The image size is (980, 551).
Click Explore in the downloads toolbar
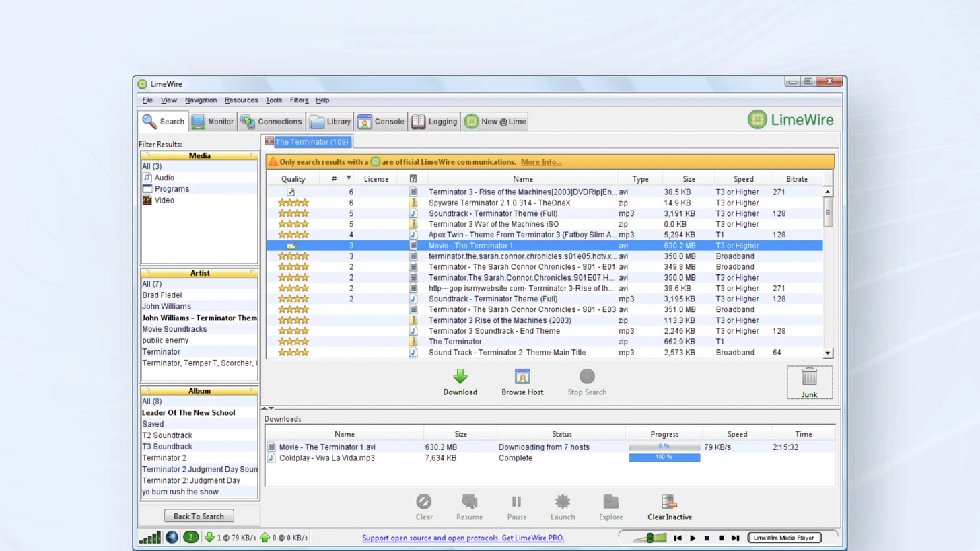(610, 502)
